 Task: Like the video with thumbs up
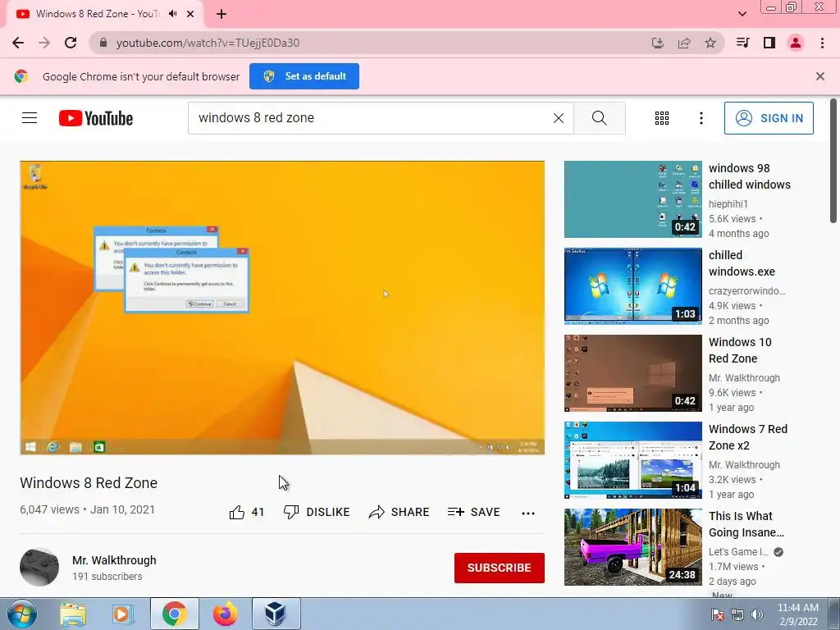(x=246, y=512)
